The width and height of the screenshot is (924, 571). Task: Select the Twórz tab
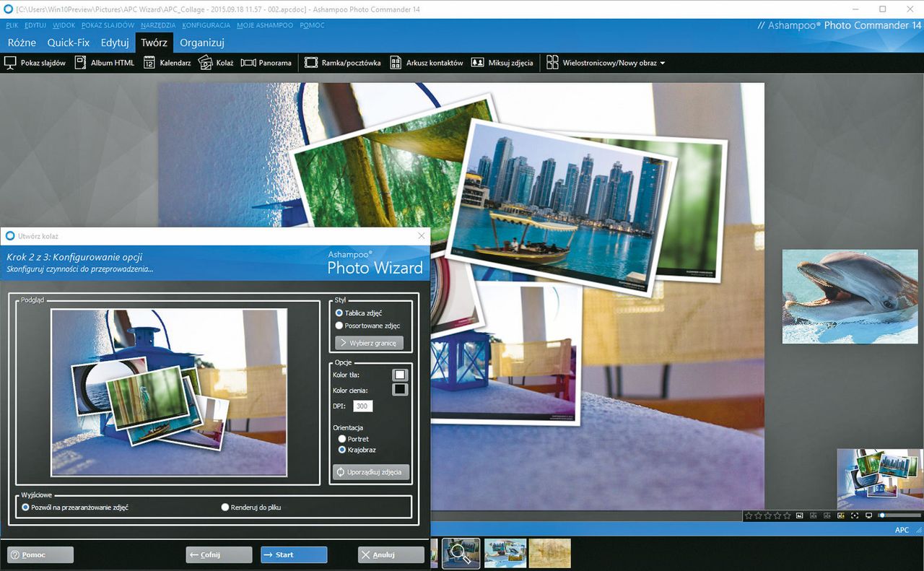point(154,43)
